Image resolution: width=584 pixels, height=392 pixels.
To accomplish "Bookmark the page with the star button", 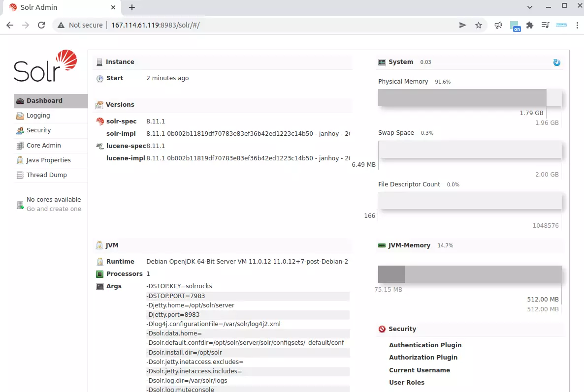I will [479, 24].
